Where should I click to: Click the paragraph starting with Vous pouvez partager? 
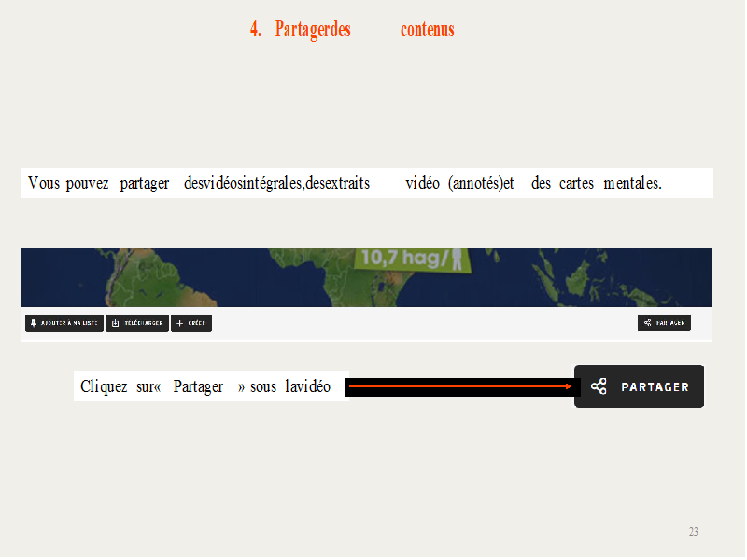click(345, 183)
